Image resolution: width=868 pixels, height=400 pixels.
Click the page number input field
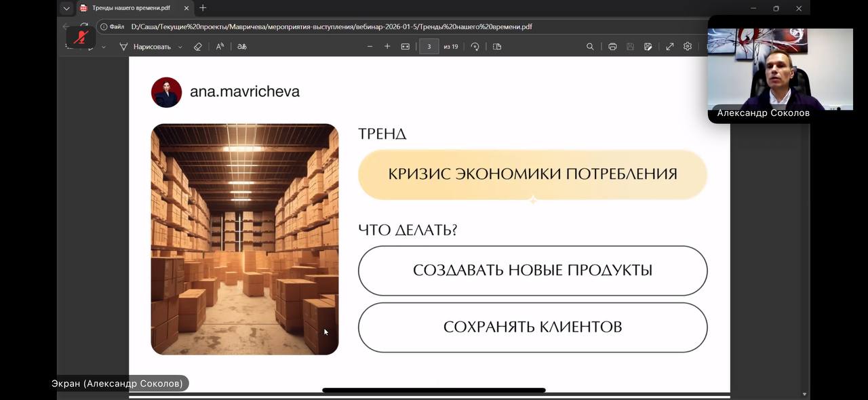pyautogui.click(x=429, y=47)
